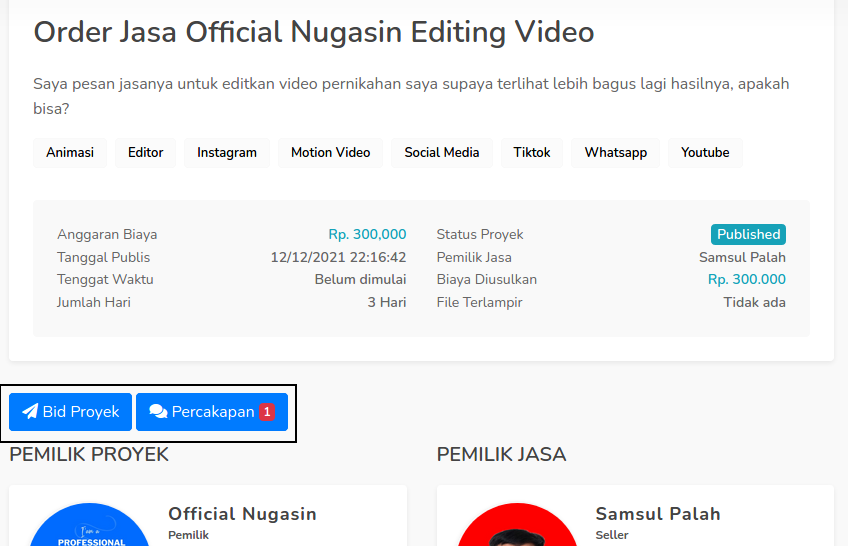Image resolution: width=848 pixels, height=546 pixels.
Task: Click the Tenggat Waktu label
Action: (105, 279)
